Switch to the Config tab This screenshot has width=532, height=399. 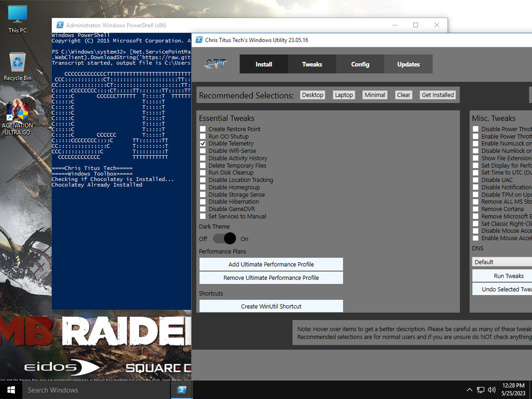[360, 64]
